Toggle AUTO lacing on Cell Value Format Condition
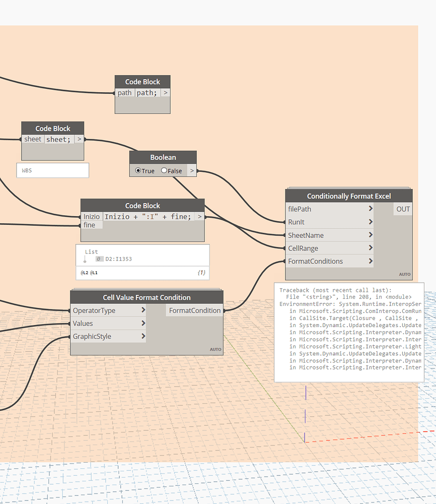 pos(215,349)
